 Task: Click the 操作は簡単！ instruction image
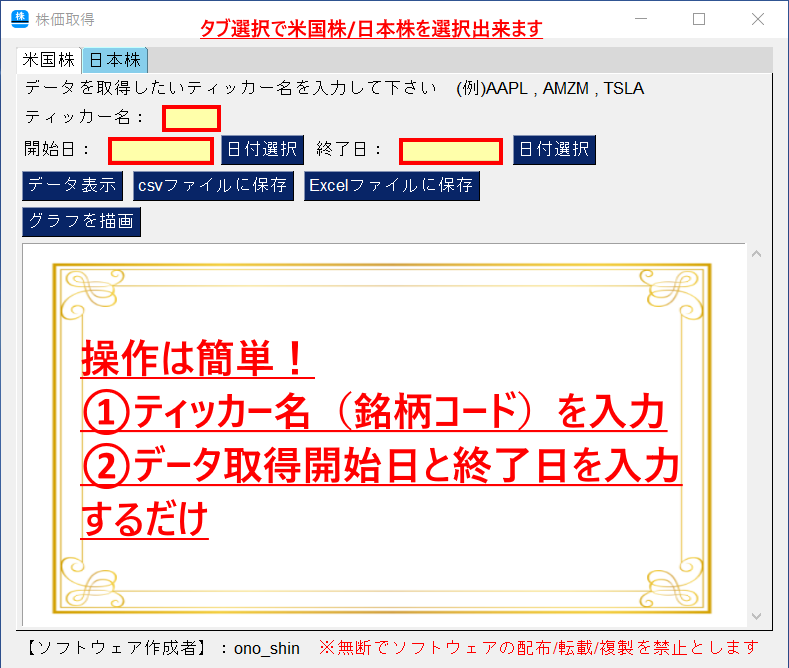click(x=382, y=438)
